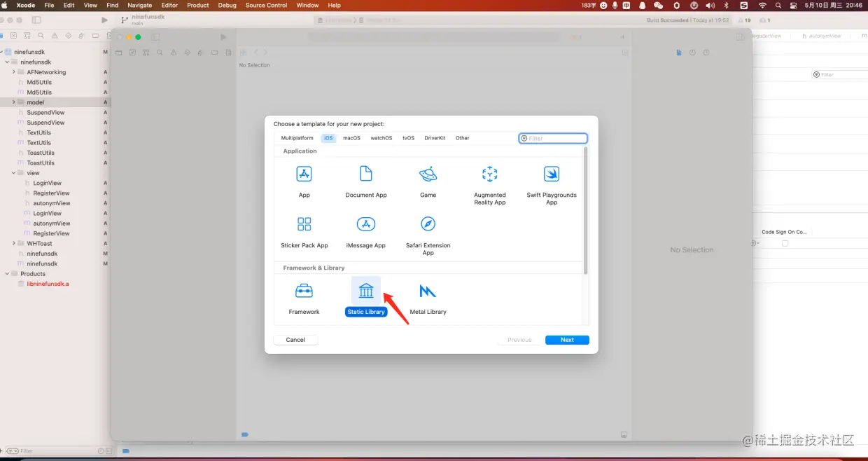Open the Wi-Fi status menu
The width and height of the screenshot is (868, 461).
pyautogui.click(x=762, y=5)
